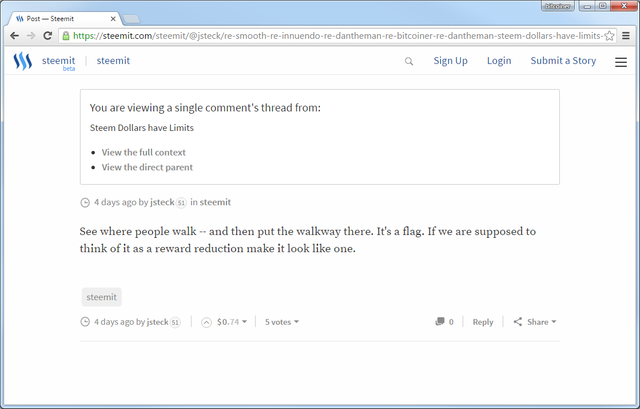
Task: Open View the full context
Action: pos(144,152)
